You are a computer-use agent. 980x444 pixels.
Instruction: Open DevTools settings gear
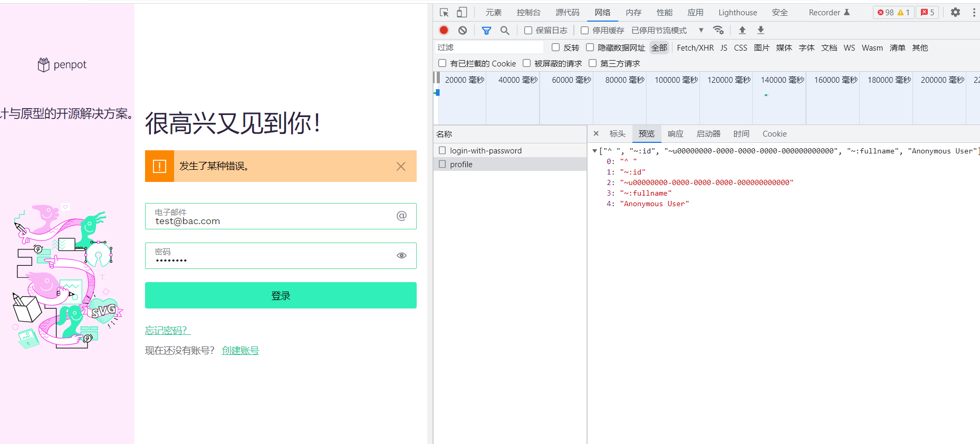[955, 12]
